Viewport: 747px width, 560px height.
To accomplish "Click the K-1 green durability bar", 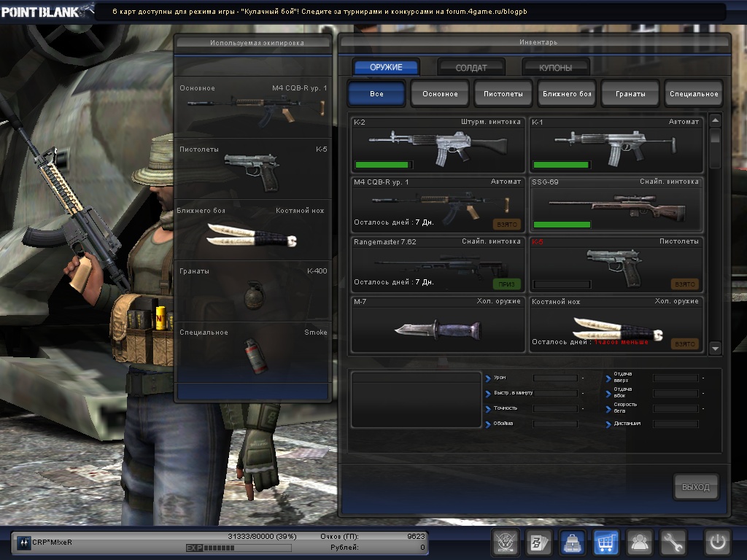I will (x=562, y=165).
